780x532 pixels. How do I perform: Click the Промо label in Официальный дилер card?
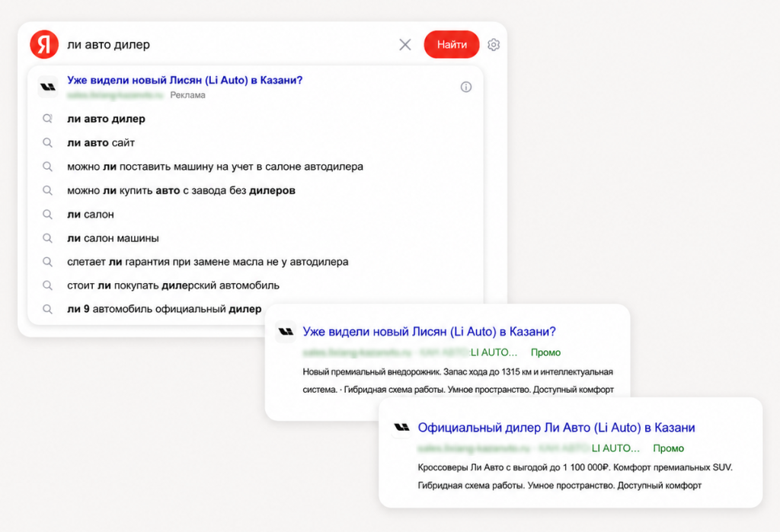pos(668,448)
